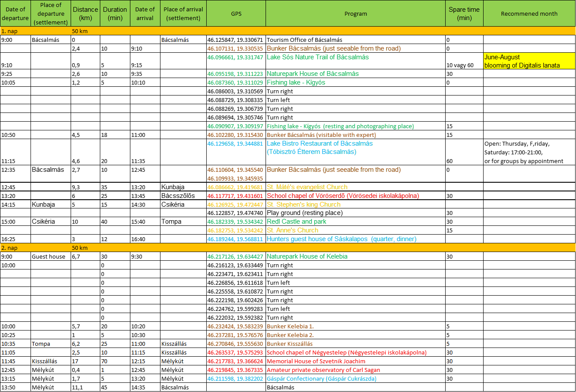Click Gáspár Confectionary (Gáspár Cukrászda) entry
This screenshot has height=392, width=576.
pos(321,378)
